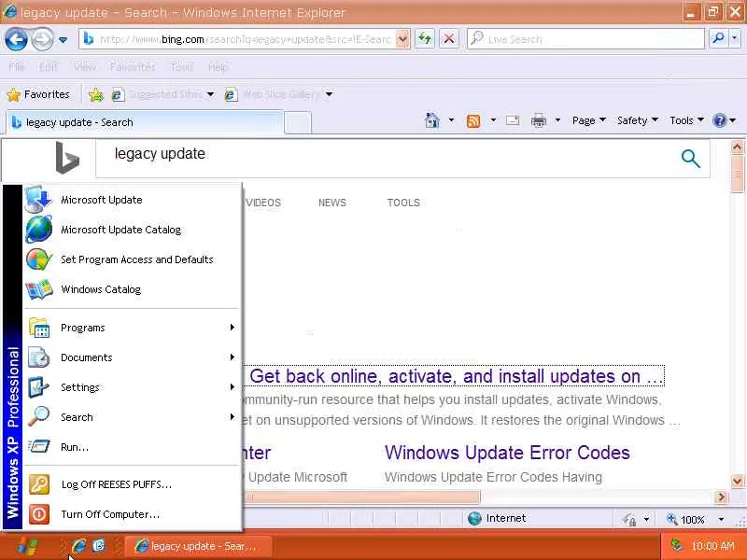This screenshot has width=747, height=560.
Task: Open the Tools menu in menu bar
Action: coord(181,66)
